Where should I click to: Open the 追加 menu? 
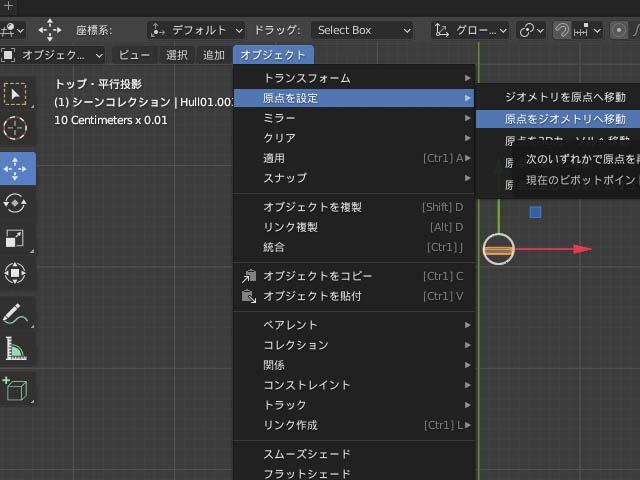[214, 55]
